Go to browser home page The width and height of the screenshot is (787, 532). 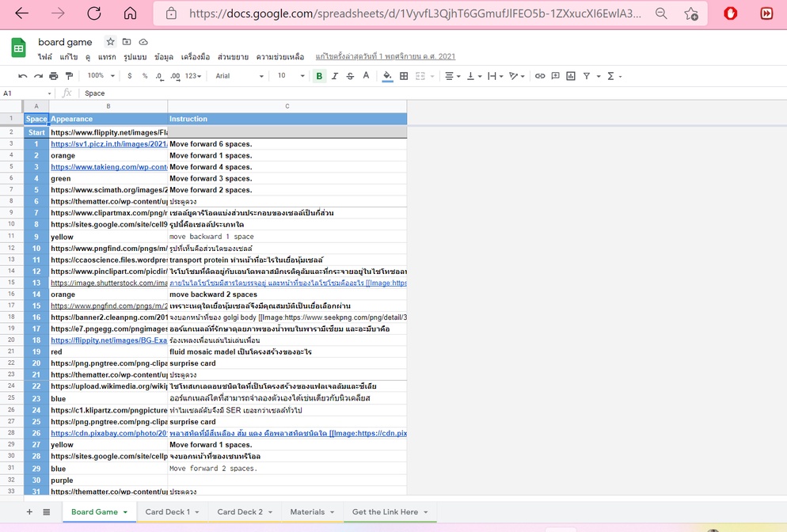point(130,13)
